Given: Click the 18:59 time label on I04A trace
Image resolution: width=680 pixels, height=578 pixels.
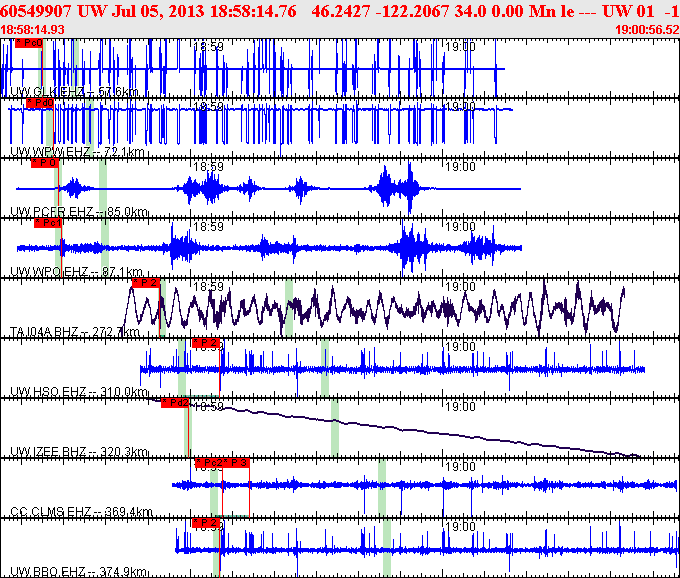Looking at the screenshot, I should tap(209, 287).
